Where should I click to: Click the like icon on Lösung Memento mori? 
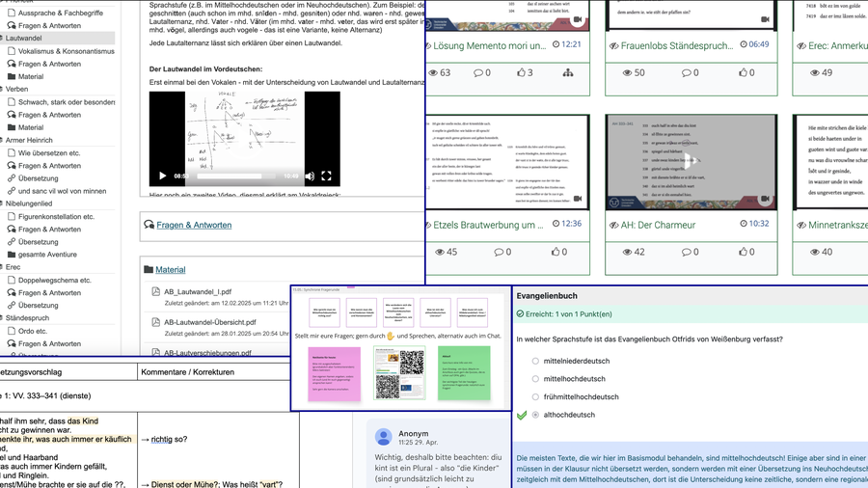click(x=521, y=72)
